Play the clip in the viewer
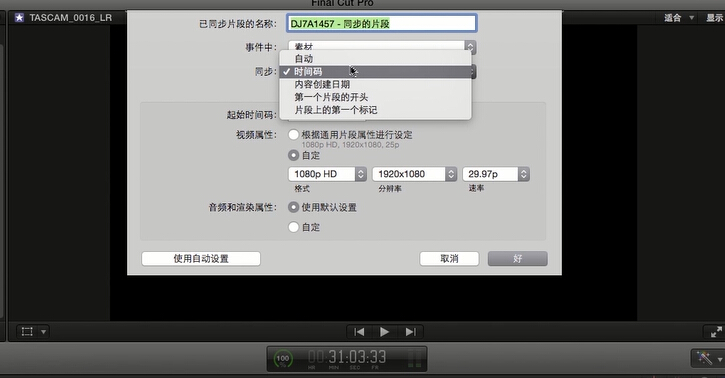The image size is (725, 378). click(x=384, y=332)
